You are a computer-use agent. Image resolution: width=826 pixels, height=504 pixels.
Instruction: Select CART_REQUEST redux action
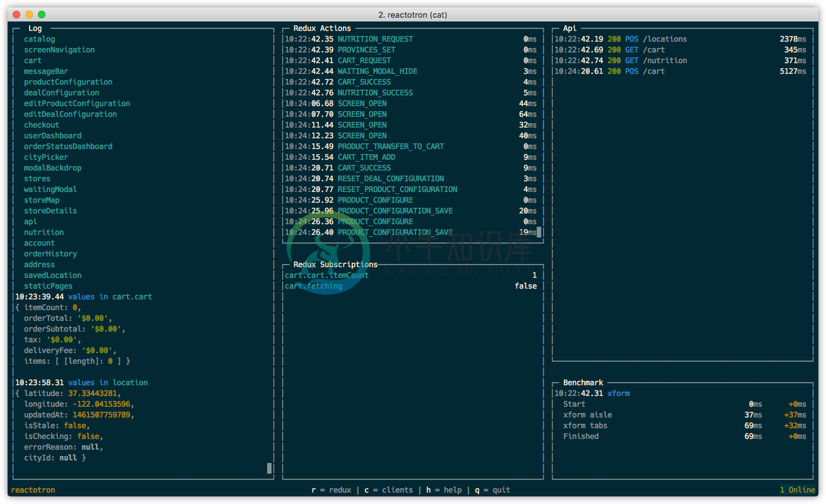[x=410, y=61]
